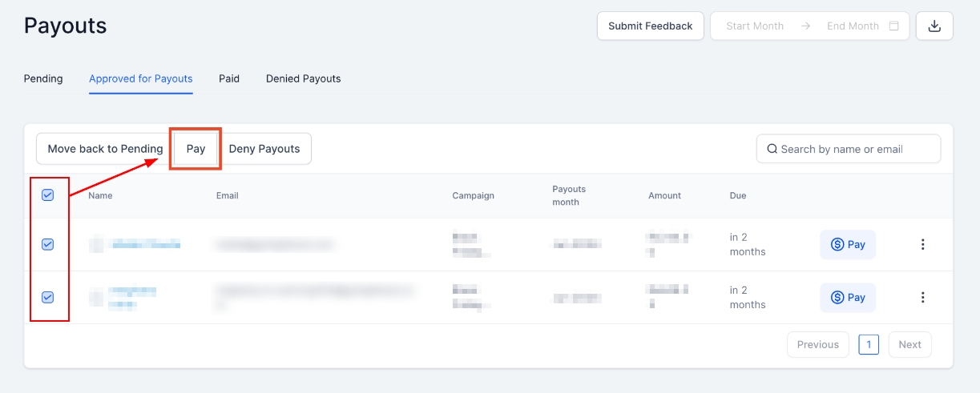Open three-dot menu for second payout row
Image resolution: width=980 pixels, height=393 pixels.
click(x=922, y=298)
